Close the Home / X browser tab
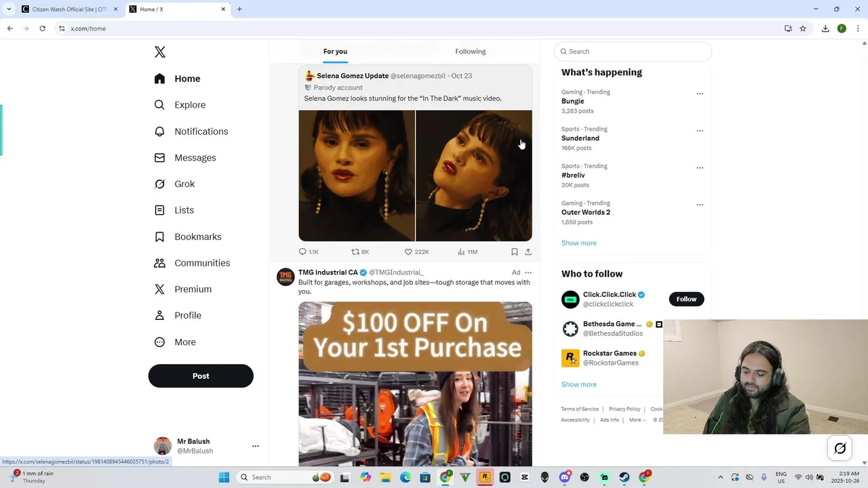 pyautogui.click(x=224, y=9)
